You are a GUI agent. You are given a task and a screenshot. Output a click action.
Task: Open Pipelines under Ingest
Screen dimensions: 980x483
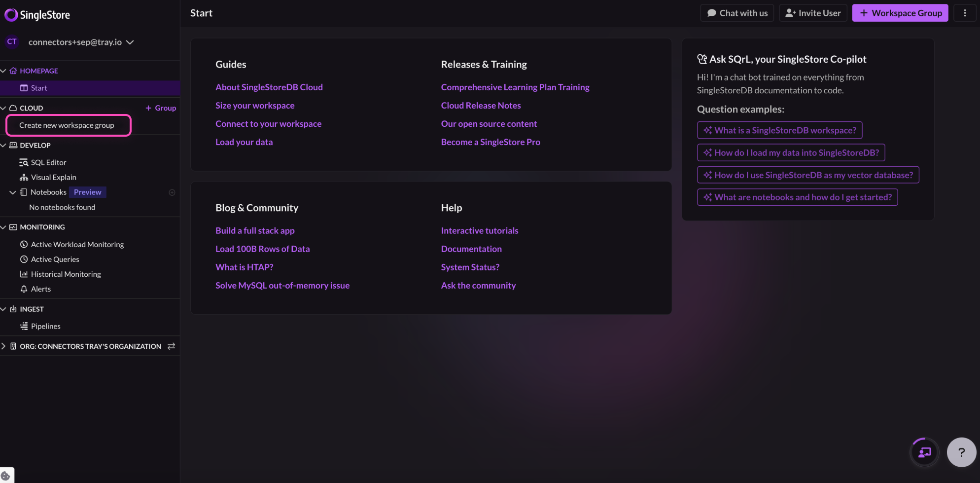[45, 326]
